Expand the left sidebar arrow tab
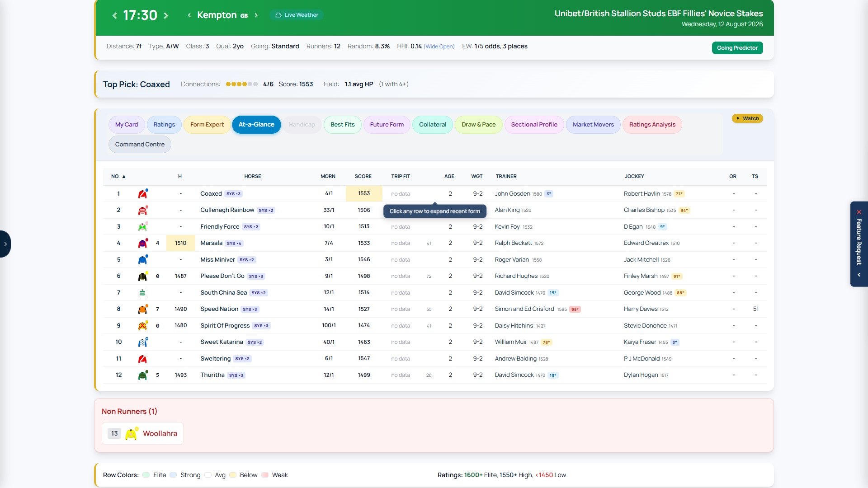Image resolution: width=868 pixels, height=488 pixels. 5,244
